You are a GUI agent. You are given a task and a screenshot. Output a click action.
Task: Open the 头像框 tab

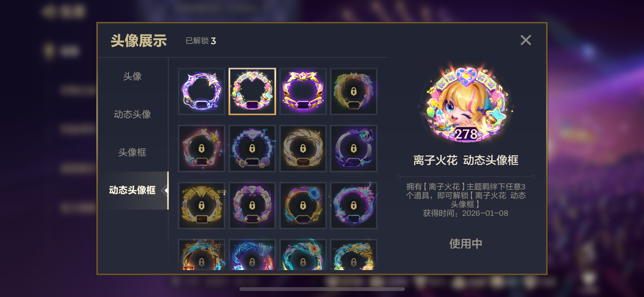(x=132, y=152)
